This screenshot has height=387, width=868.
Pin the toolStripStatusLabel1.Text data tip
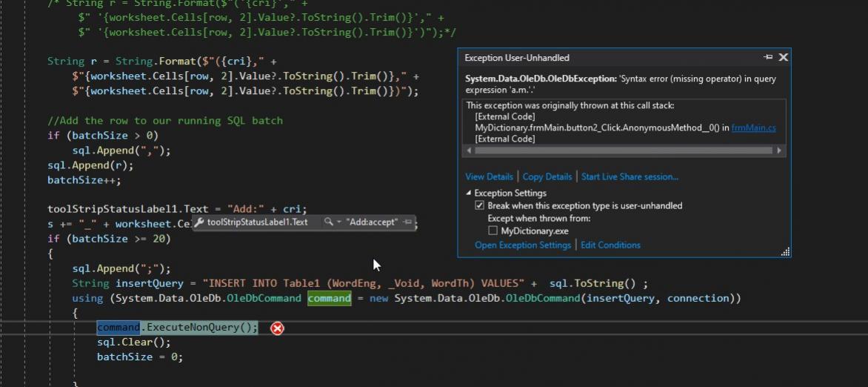click(407, 222)
